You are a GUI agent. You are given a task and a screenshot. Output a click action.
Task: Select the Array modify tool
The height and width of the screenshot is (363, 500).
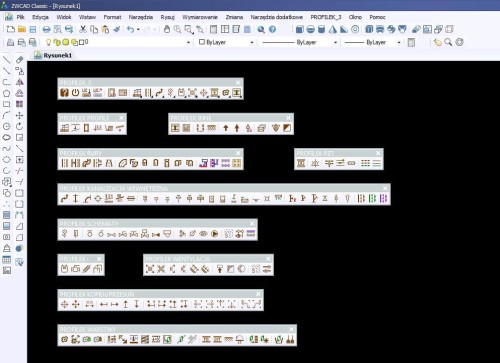pos(19,104)
